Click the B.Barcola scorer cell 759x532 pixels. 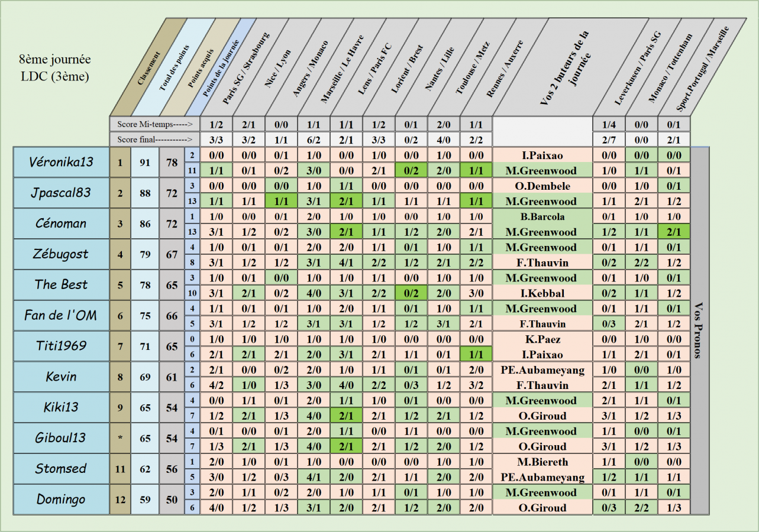coord(541,217)
